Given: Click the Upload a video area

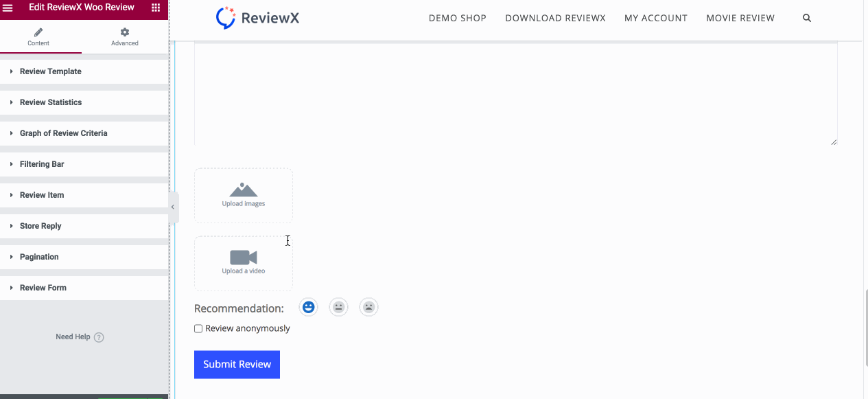Looking at the screenshot, I should click(243, 262).
